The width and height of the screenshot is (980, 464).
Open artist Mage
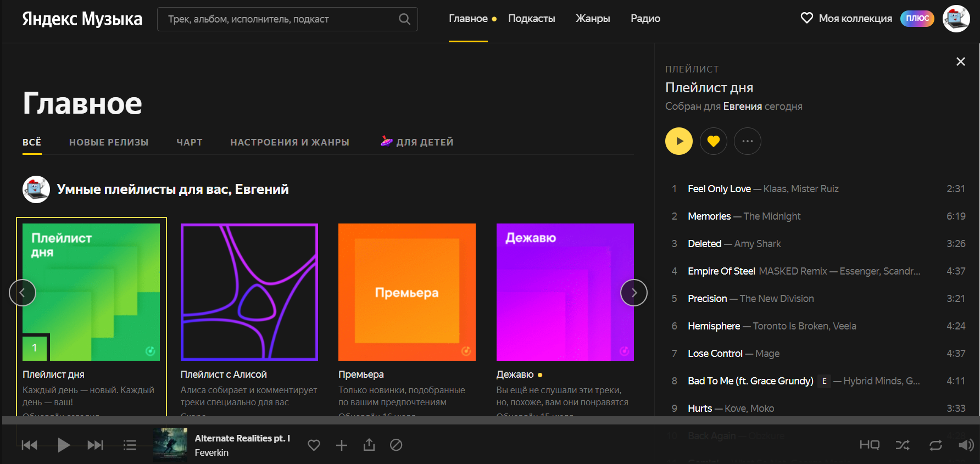767,354
